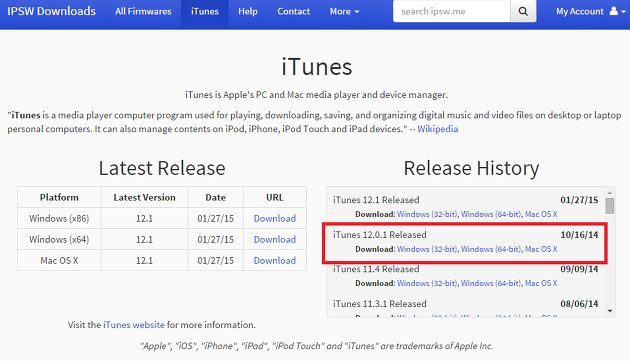Click the 'Windows (x86)' platform cell
The height and width of the screenshot is (361, 630).
coord(59,218)
